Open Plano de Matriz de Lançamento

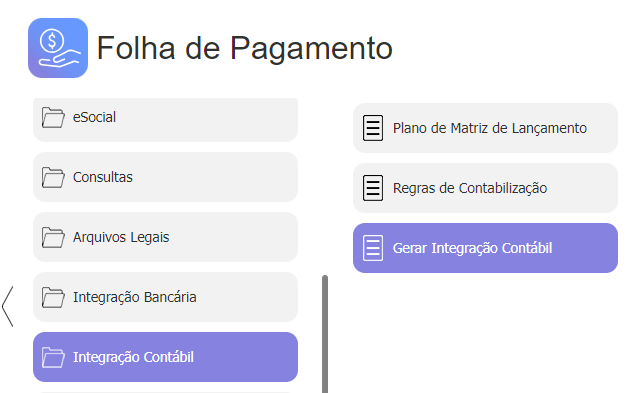tap(485, 128)
